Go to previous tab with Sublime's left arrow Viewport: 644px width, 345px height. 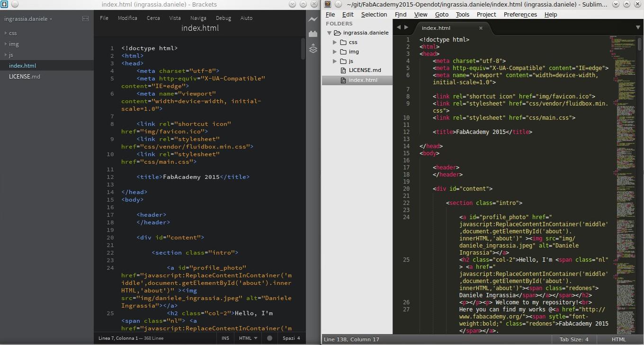click(x=399, y=27)
